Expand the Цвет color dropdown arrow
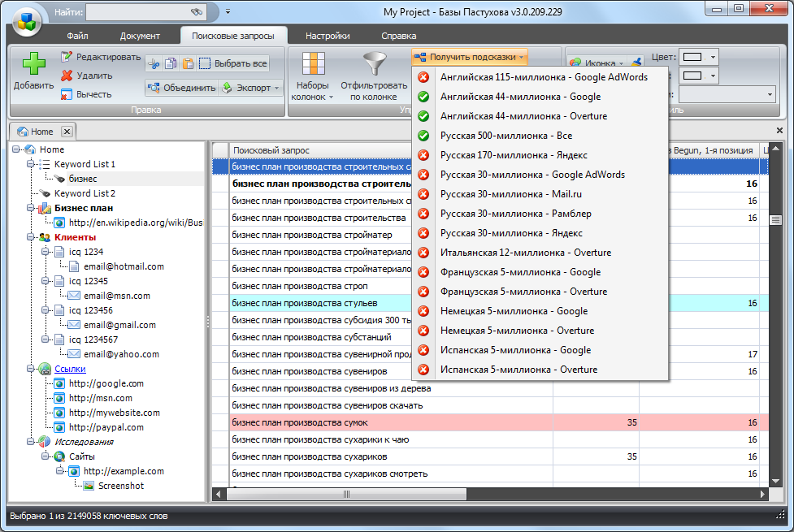 713,57
